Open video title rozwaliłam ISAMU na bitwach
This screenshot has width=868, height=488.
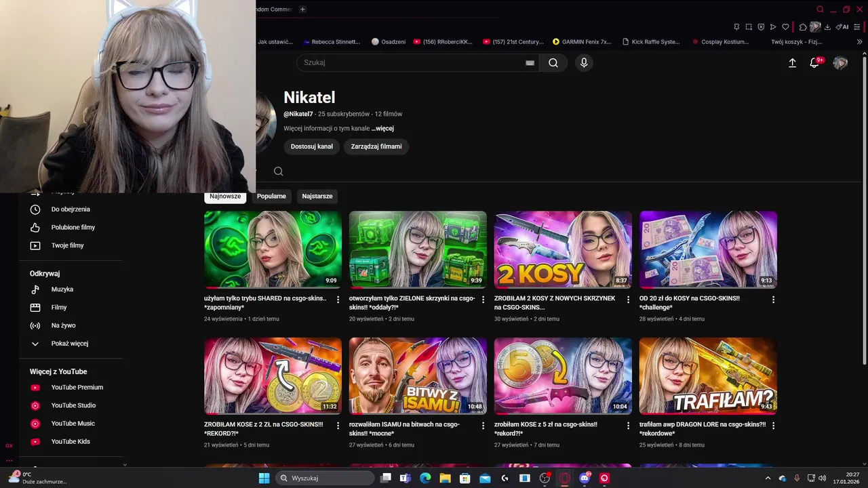[x=404, y=428]
